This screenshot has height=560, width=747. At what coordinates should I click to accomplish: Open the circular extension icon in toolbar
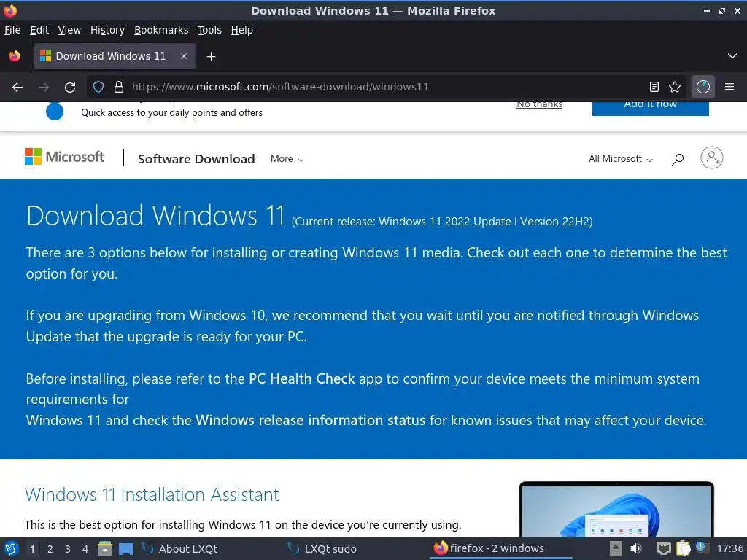click(x=703, y=87)
